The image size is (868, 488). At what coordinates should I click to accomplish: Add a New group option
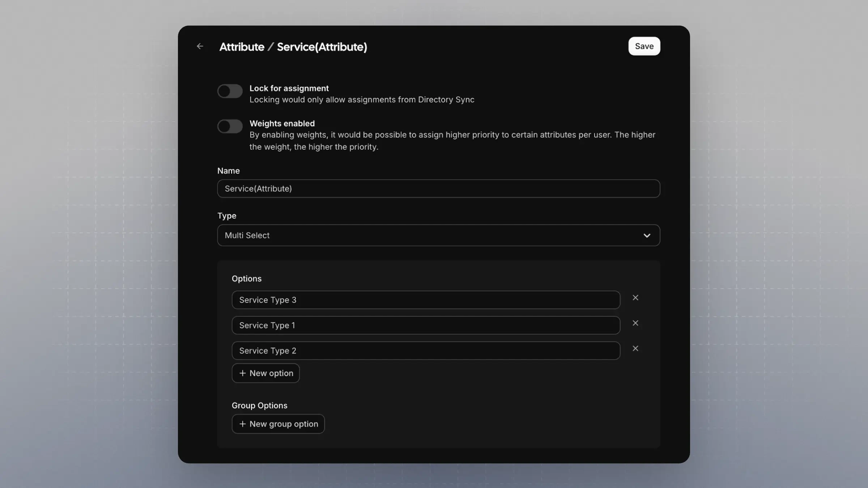point(278,424)
